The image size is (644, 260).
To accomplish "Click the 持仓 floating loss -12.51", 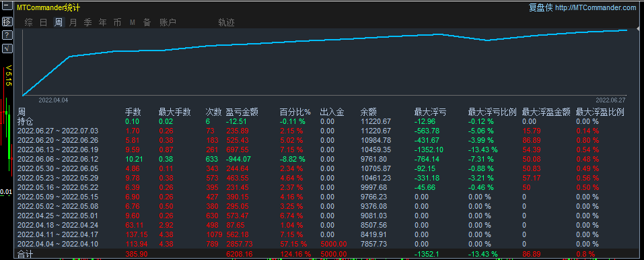I will [237, 121].
